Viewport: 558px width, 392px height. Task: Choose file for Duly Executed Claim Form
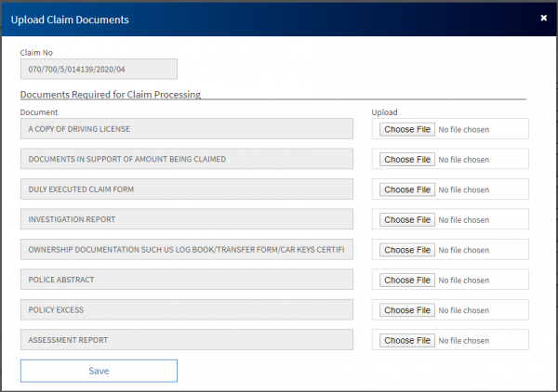coord(406,189)
